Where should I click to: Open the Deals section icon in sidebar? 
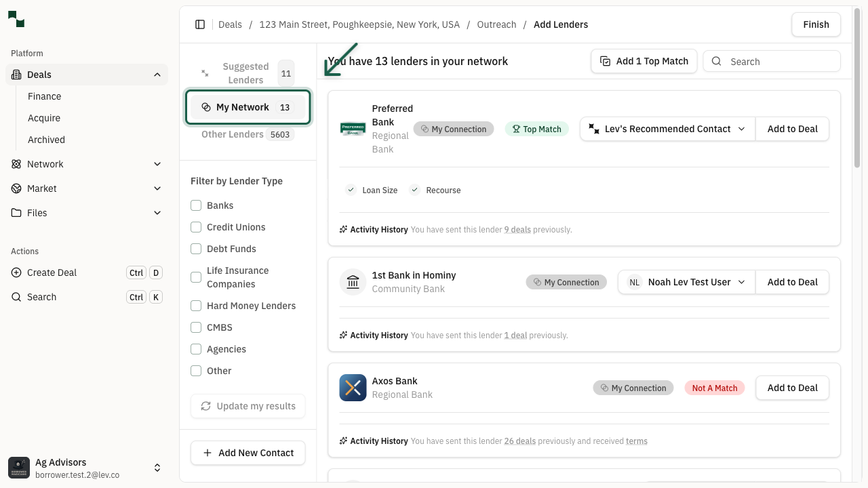(x=15, y=75)
